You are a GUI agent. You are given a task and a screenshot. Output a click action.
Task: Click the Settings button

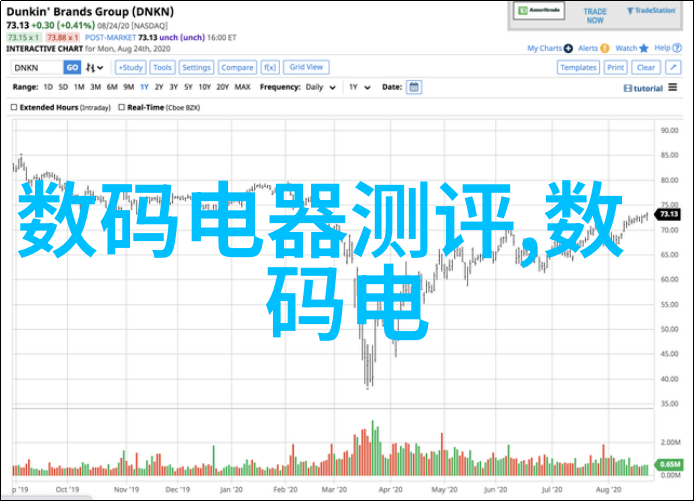[196, 67]
